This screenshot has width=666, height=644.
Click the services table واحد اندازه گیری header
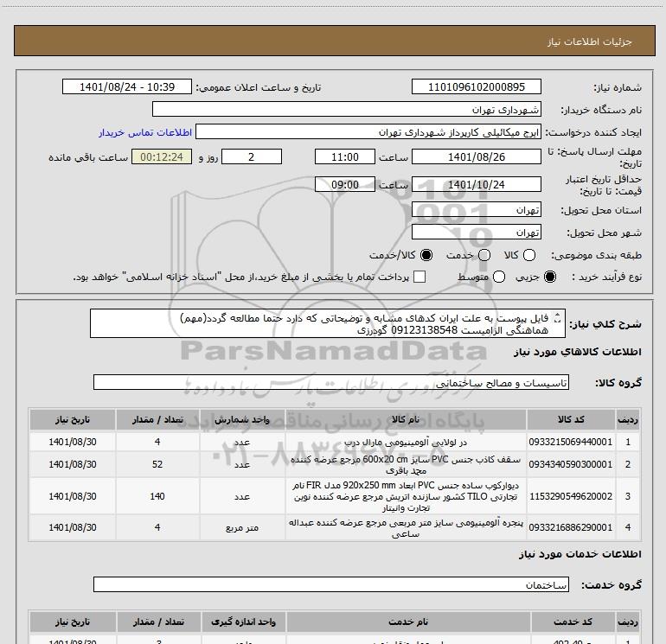pyautogui.click(x=243, y=622)
